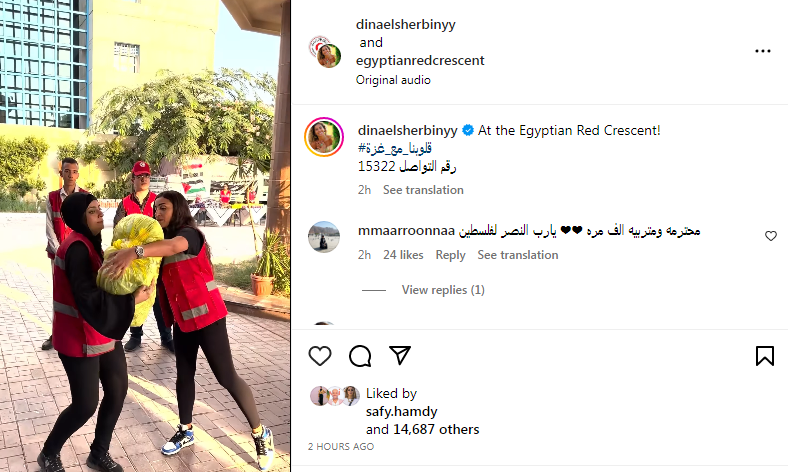788x472 pixels.
Task: Open egyptianredcrescent profile link
Action: 420,60
